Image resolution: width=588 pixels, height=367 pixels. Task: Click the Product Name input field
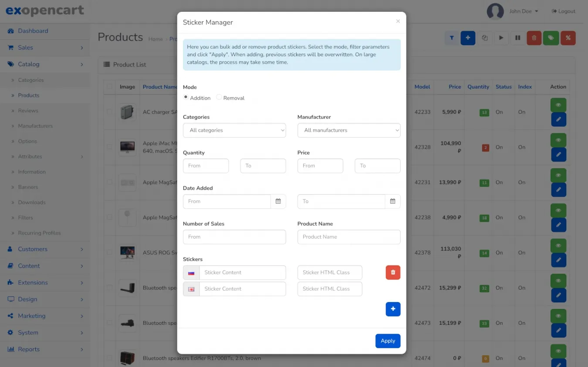click(348, 237)
